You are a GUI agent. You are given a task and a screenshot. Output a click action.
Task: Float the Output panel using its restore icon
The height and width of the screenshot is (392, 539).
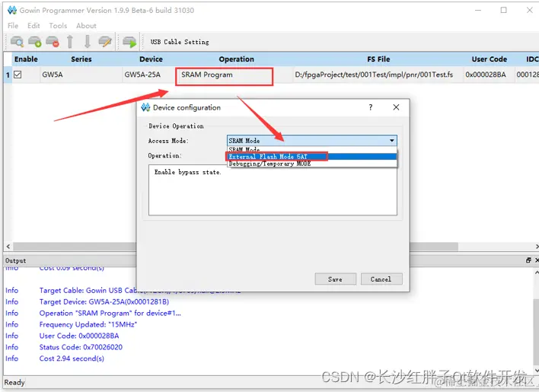point(528,260)
